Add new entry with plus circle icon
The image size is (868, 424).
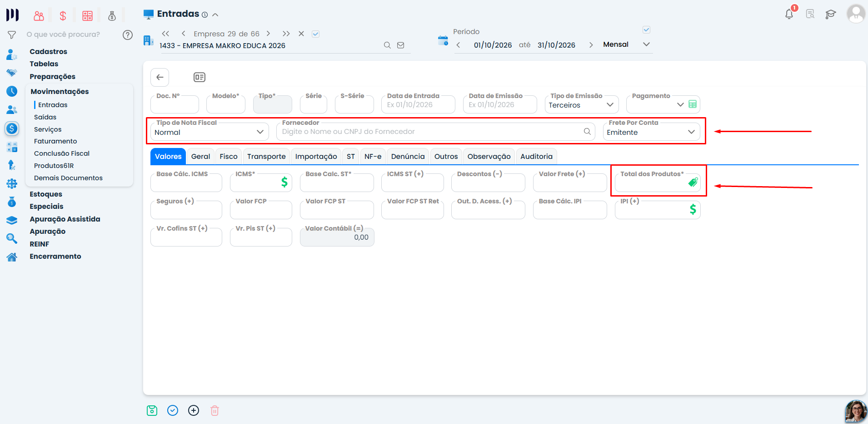[x=194, y=411]
